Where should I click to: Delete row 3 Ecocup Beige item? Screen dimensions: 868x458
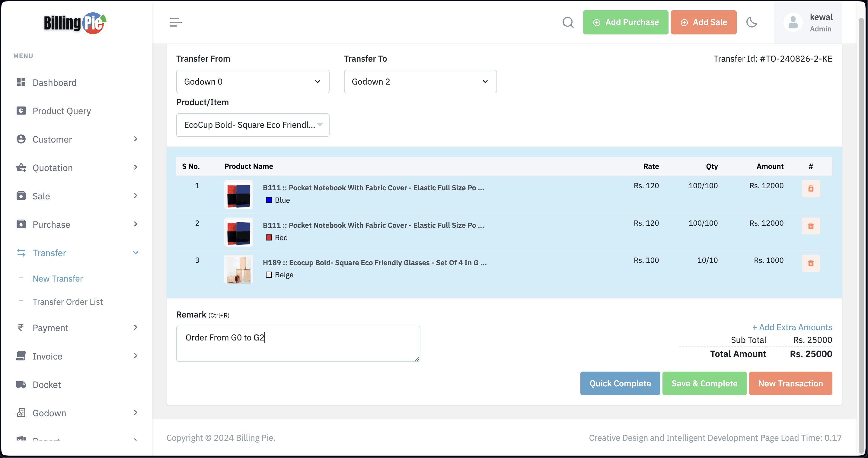coord(811,263)
